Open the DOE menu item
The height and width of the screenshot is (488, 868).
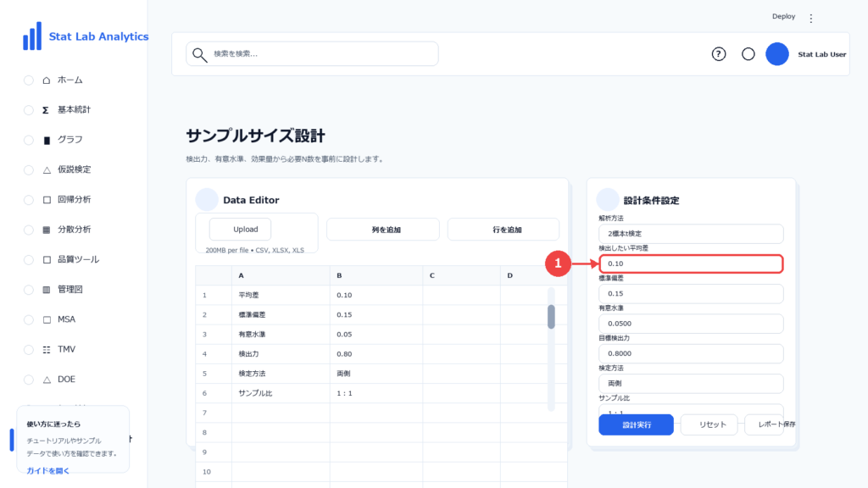(66, 379)
